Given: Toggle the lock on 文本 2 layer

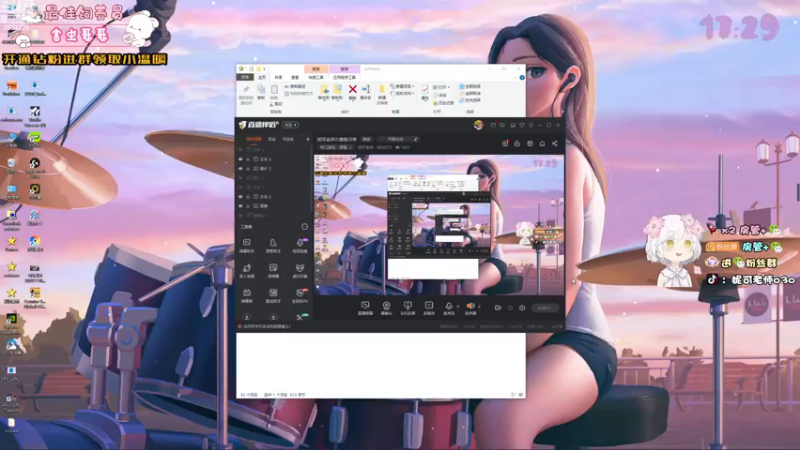Looking at the screenshot, I should click(x=248, y=196).
